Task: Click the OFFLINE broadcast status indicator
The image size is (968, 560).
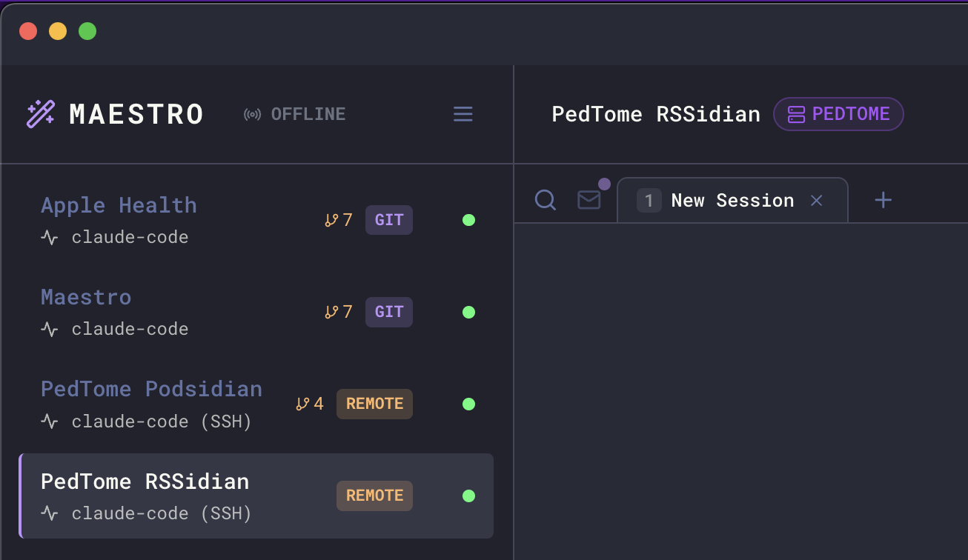Action: pos(295,114)
